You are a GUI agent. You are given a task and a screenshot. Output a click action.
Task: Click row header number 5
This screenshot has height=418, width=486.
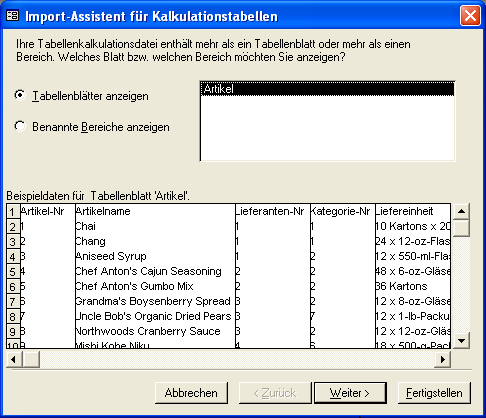point(13,271)
